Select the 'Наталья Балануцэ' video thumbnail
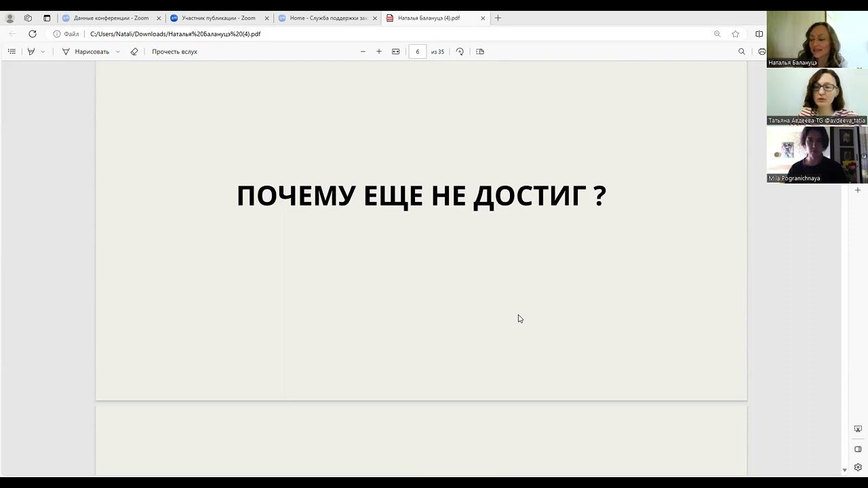868x488 pixels. [x=817, y=39]
